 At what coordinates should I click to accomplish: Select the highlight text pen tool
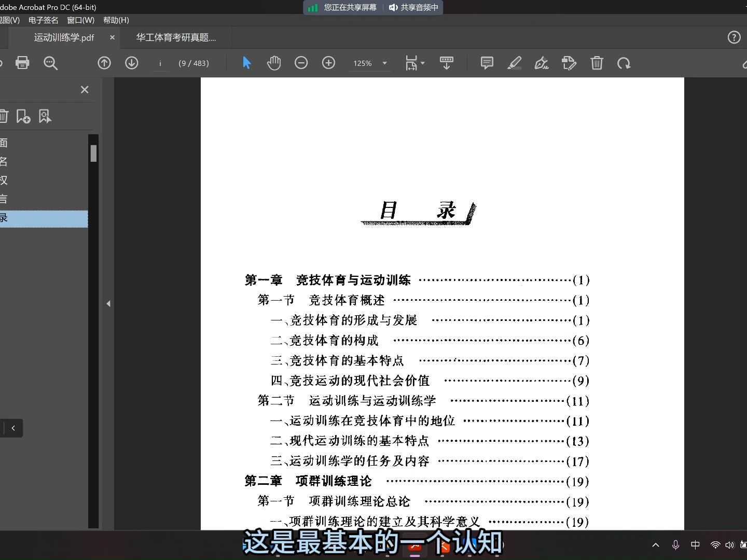pos(514,63)
